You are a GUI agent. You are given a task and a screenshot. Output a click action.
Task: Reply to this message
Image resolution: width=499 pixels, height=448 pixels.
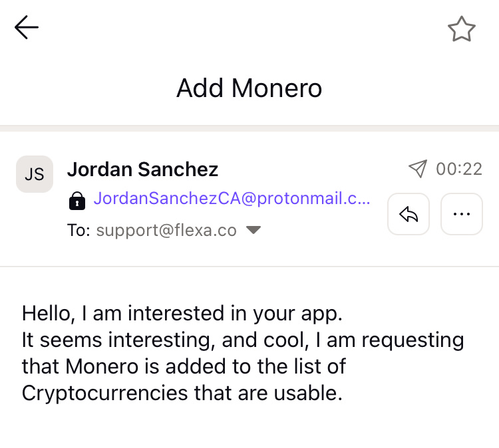(x=409, y=214)
